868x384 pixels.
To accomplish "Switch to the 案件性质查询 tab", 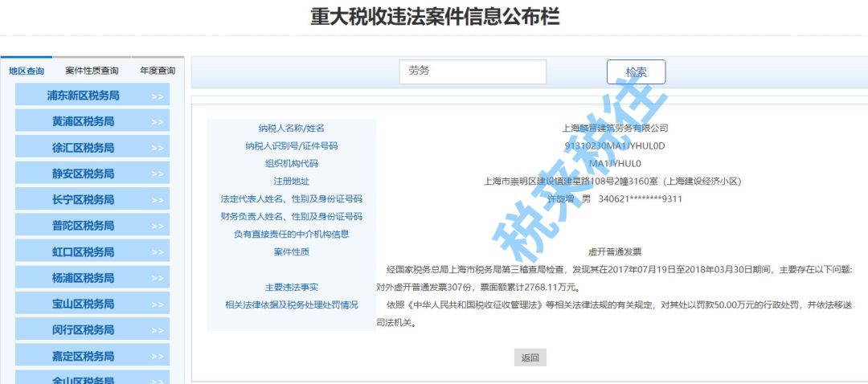I will [92, 71].
